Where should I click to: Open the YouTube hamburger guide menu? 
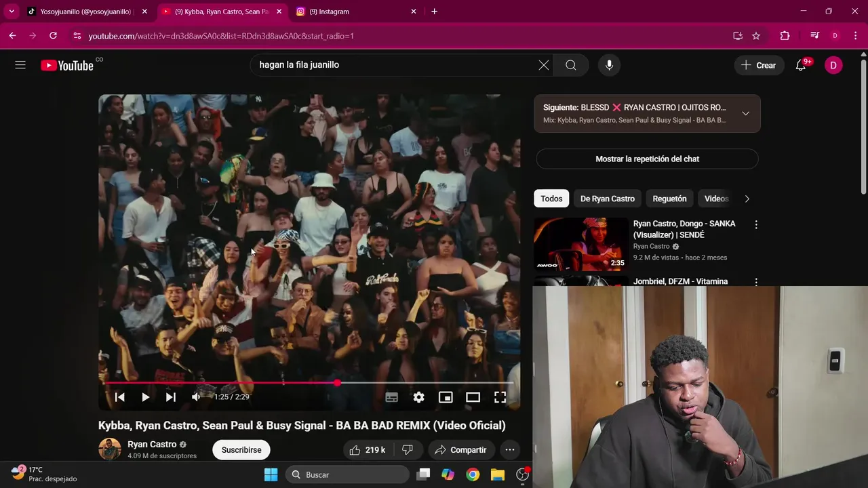[x=20, y=65]
